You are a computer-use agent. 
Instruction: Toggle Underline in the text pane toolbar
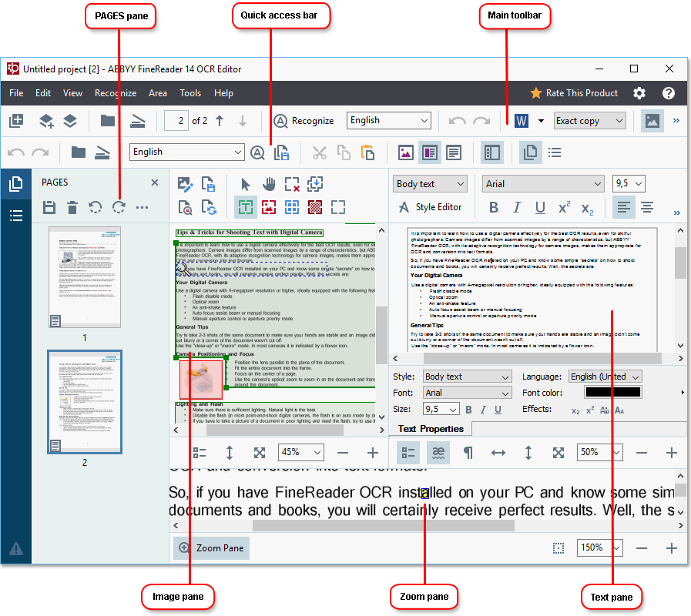tap(540, 207)
